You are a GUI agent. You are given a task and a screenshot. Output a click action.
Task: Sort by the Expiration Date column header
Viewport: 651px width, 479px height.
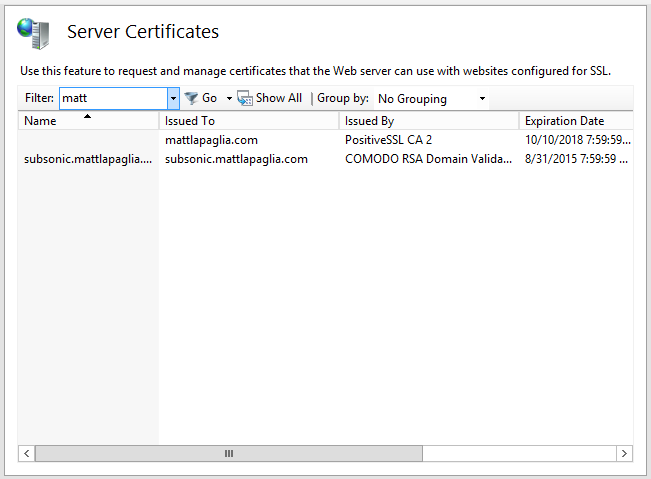pos(576,121)
